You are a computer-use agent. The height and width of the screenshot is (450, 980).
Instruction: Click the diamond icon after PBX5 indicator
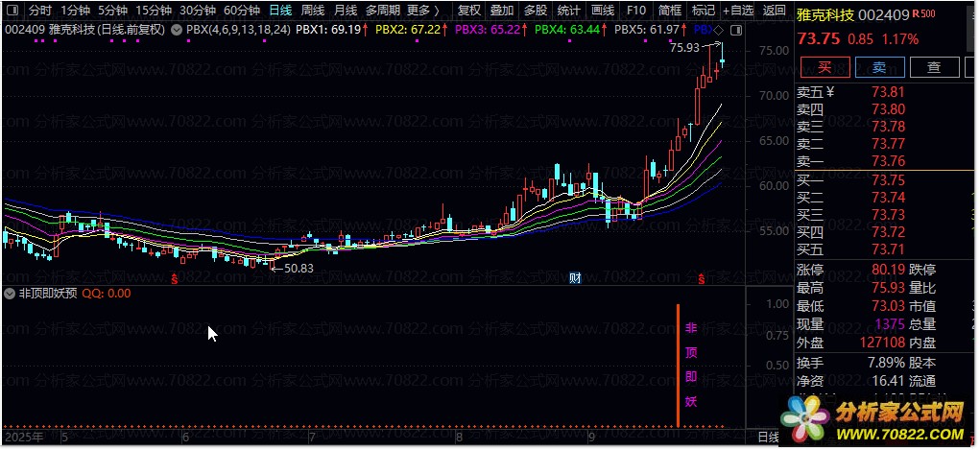click(718, 30)
